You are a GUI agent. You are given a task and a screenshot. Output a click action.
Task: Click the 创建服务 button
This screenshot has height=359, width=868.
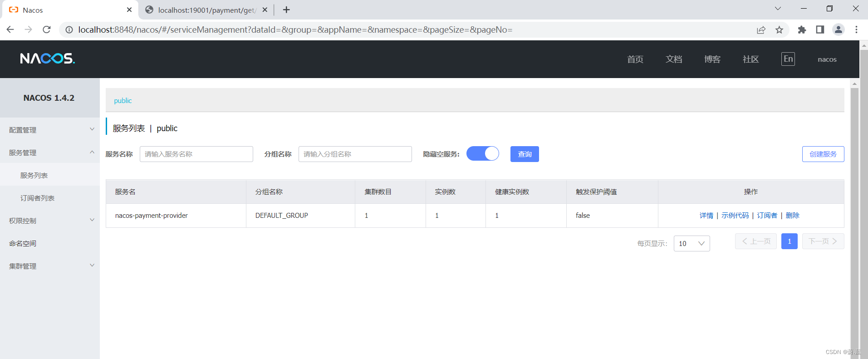tap(823, 154)
